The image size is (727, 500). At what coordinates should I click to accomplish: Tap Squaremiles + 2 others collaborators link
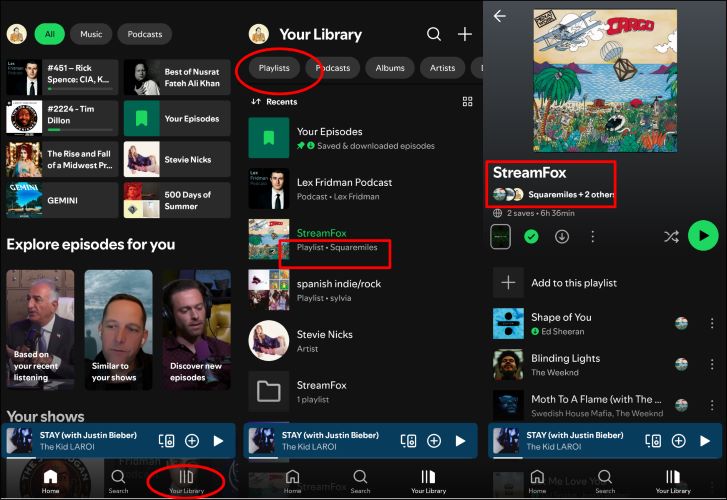[x=553, y=194]
